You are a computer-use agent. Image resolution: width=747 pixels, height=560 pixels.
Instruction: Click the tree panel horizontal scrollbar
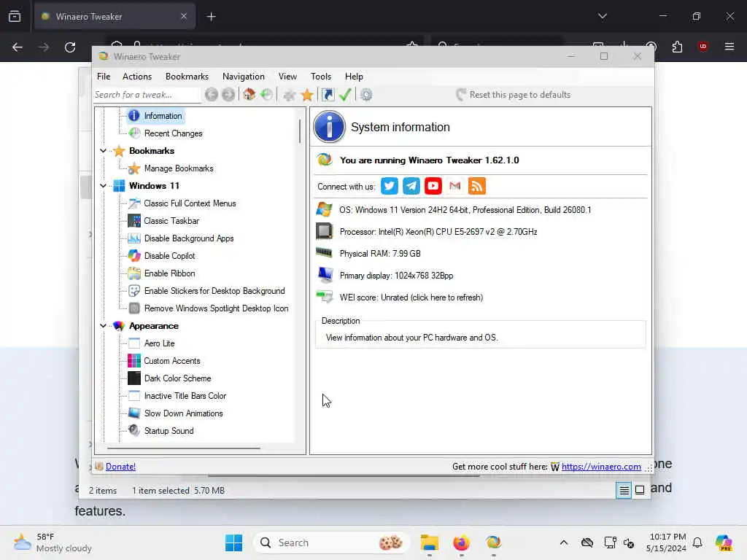[x=183, y=448]
